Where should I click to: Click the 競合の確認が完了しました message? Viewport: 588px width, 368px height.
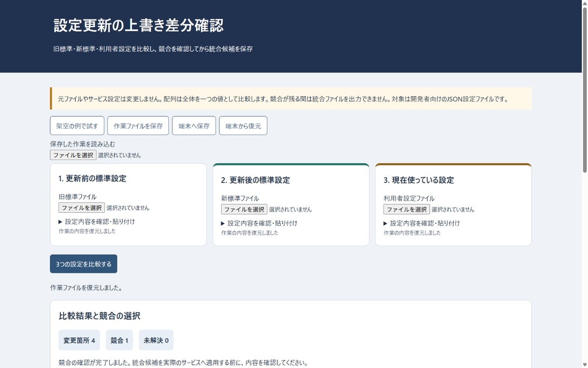point(183,363)
